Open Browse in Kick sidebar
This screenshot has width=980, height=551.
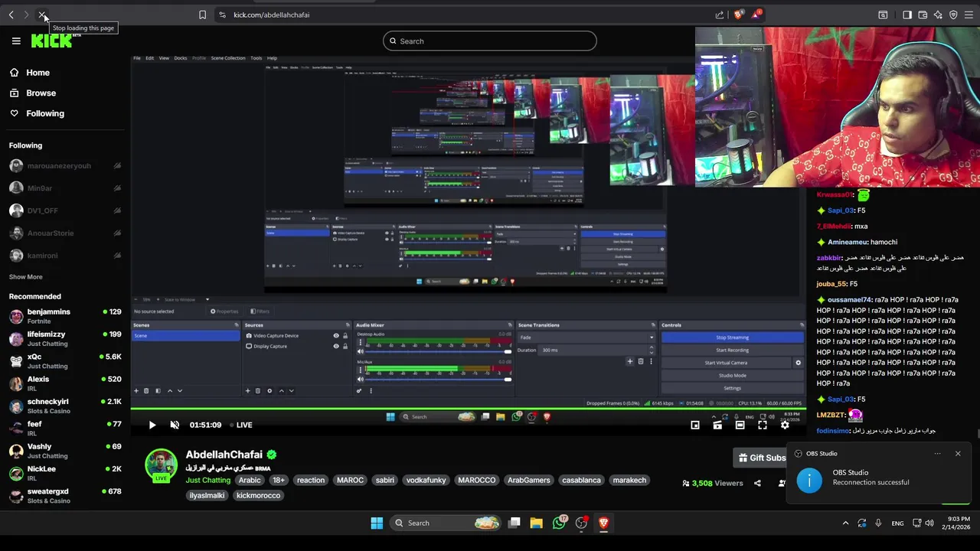pyautogui.click(x=32, y=93)
